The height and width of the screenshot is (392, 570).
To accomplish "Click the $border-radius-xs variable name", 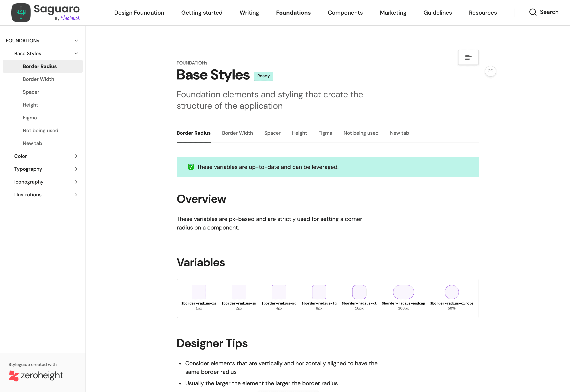I will pyautogui.click(x=199, y=303).
